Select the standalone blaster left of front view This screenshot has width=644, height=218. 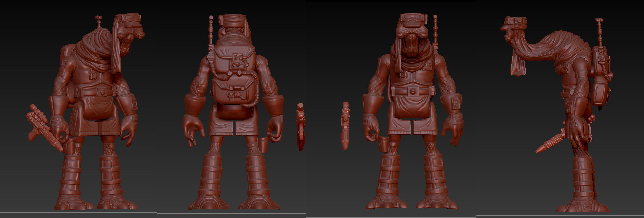tap(345, 126)
